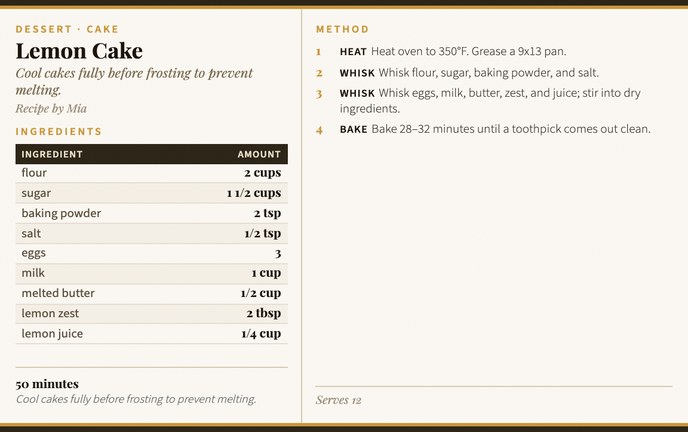Click the Amount column header
Viewport: 688px width, 432px height.
click(259, 154)
